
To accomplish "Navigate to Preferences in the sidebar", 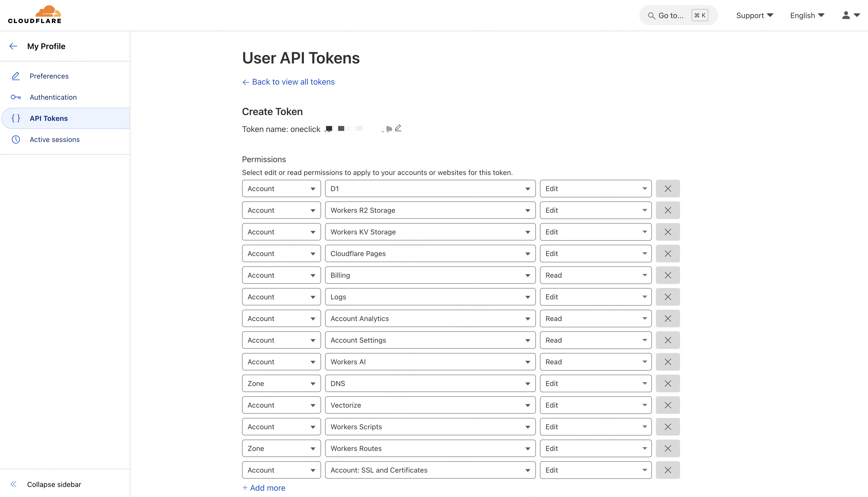I will [x=49, y=76].
